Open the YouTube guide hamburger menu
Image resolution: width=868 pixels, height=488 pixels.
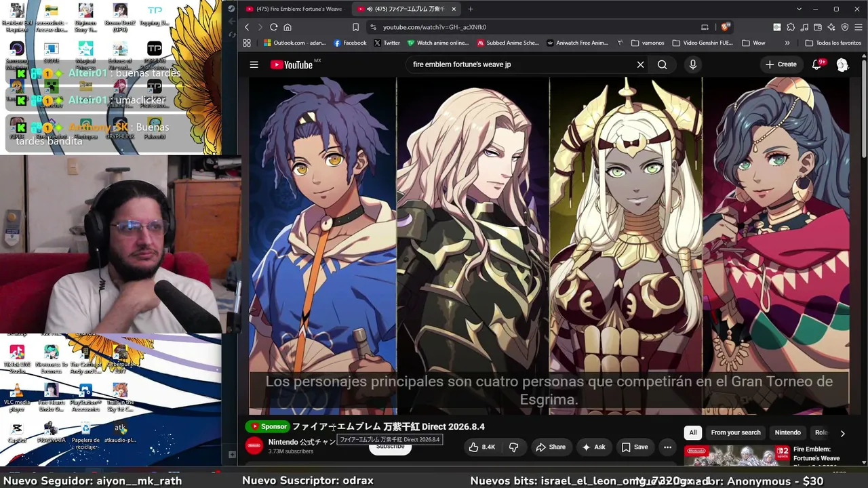tap(254, 64)
